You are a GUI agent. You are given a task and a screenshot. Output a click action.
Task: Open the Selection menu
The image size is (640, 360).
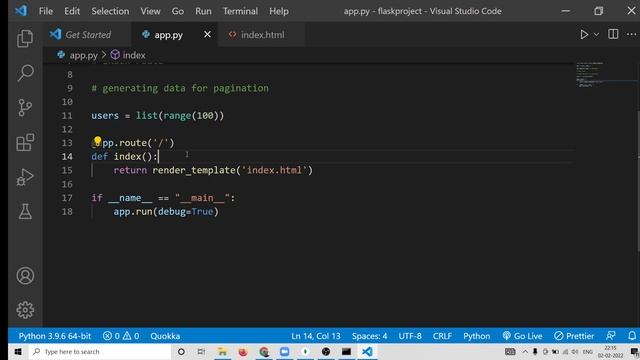[110, 11]
